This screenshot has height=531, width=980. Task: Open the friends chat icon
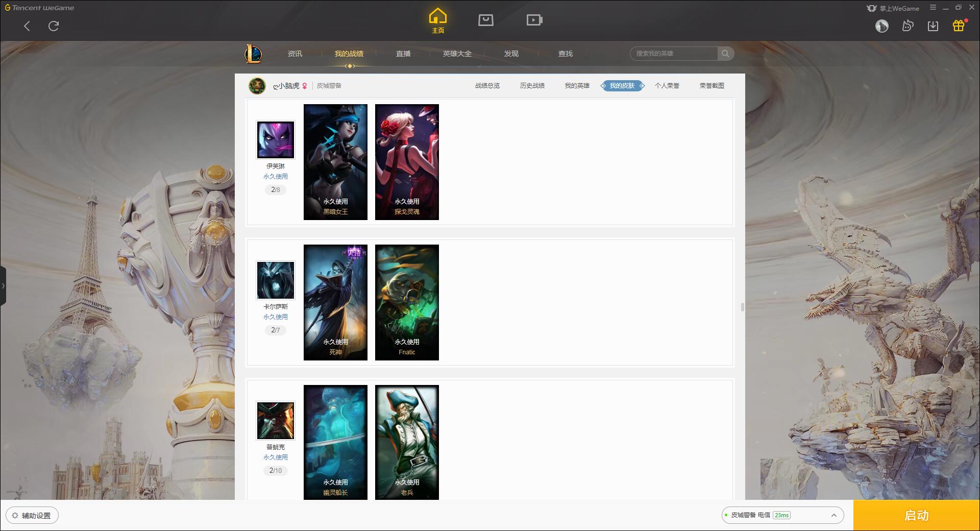(908, 26)
